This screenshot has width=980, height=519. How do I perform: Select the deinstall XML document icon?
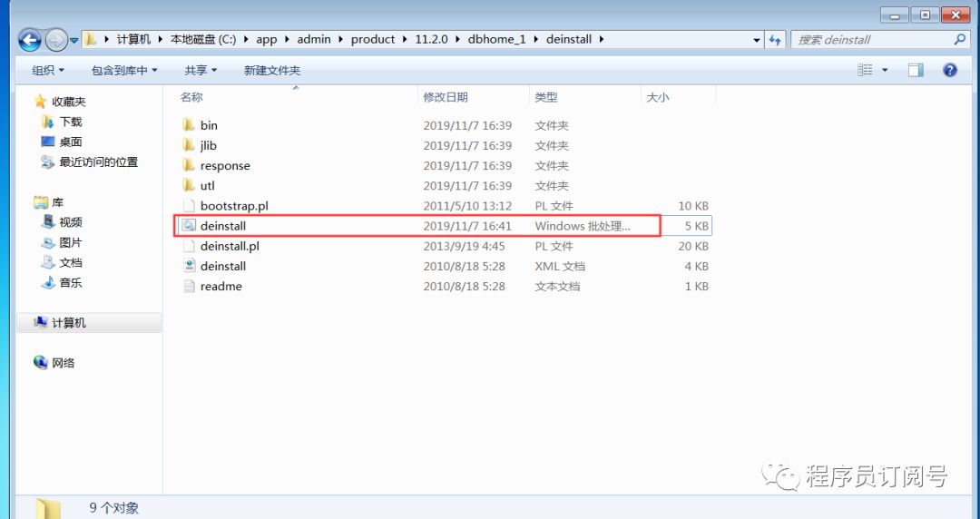[x=189, y=266]
